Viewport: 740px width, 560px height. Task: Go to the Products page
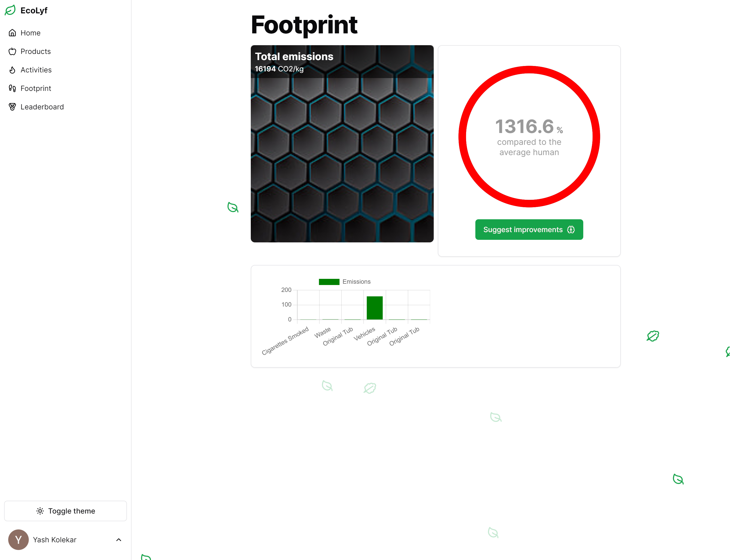click(x=35, y=51)
